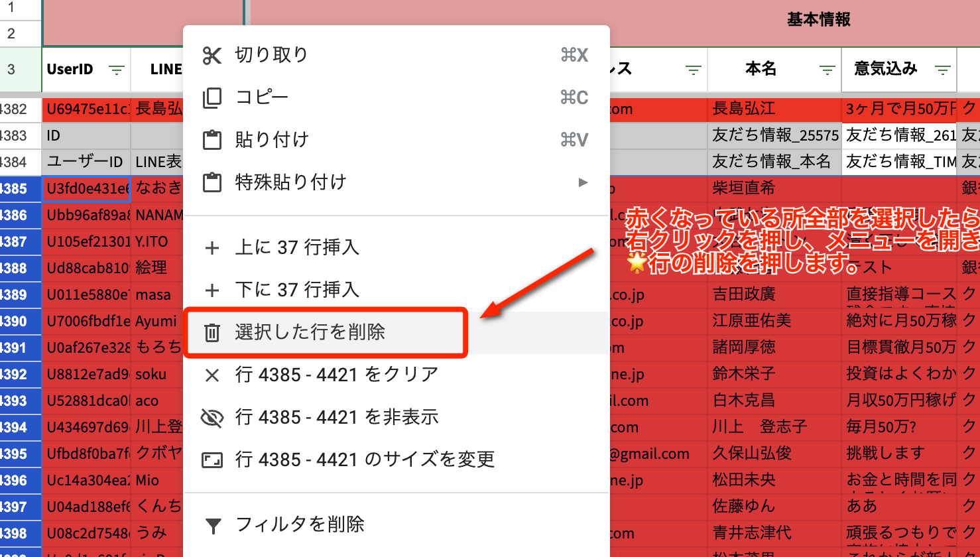Click the clipboard icon for 貼り付け

(x=213, y=139)
